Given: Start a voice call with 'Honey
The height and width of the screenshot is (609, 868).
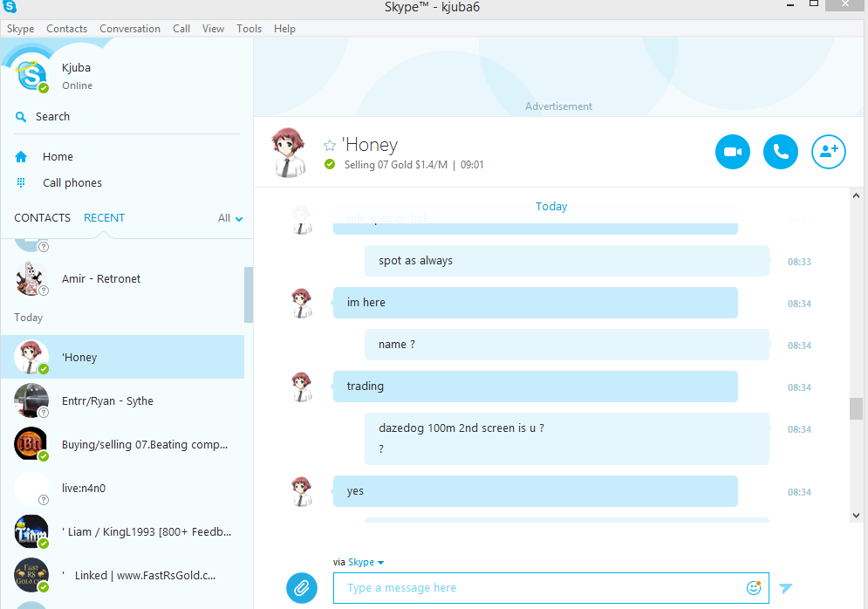Looking at the screenshot, I should (781, 152).
